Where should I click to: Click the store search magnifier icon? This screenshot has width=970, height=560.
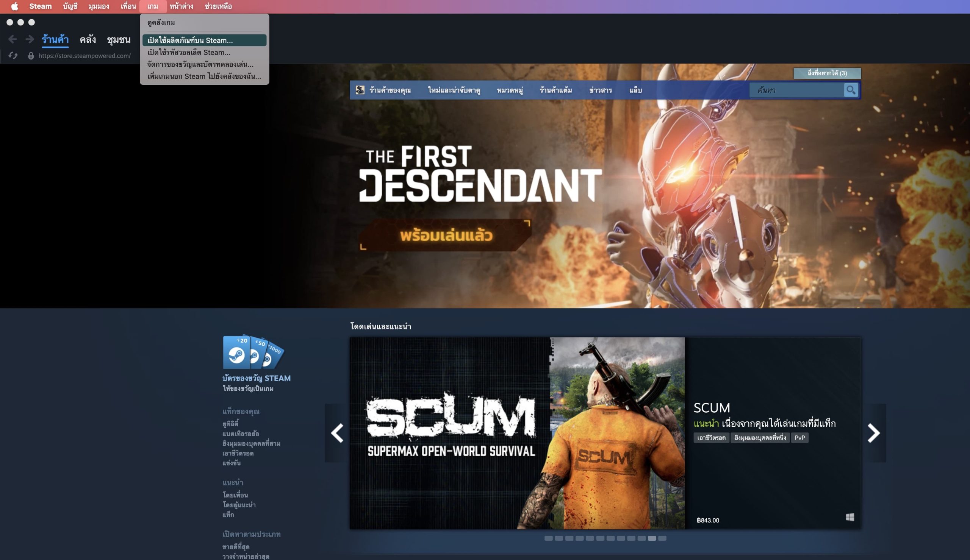(x=851, y=90)
